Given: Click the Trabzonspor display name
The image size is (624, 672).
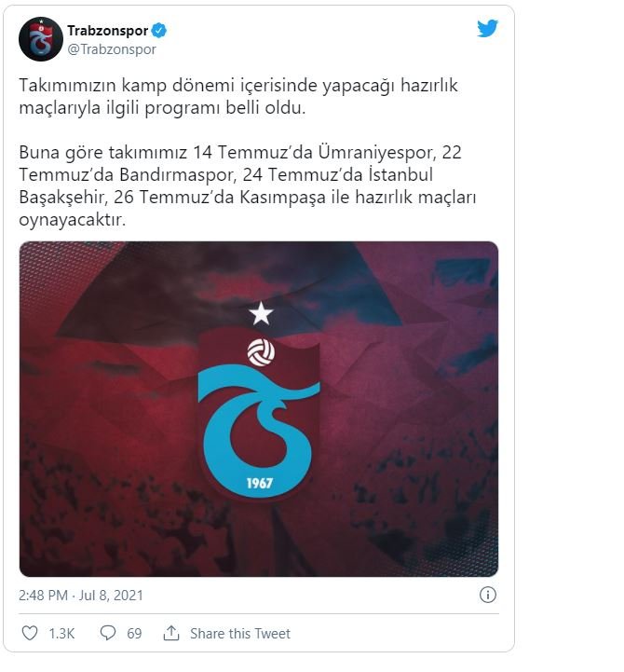Looking at the screenshot, I should click(x=107, y=31).
